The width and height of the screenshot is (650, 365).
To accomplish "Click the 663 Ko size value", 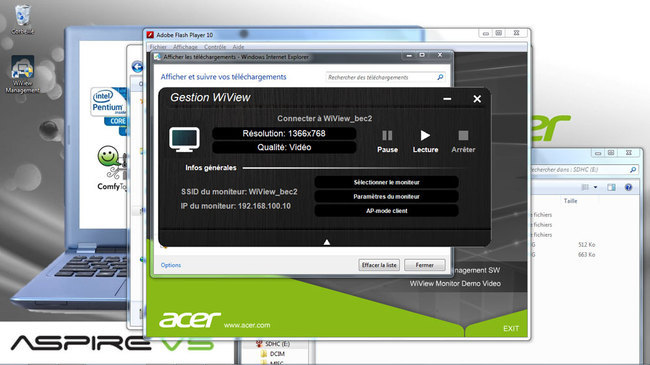I will [x=586, y=255].
